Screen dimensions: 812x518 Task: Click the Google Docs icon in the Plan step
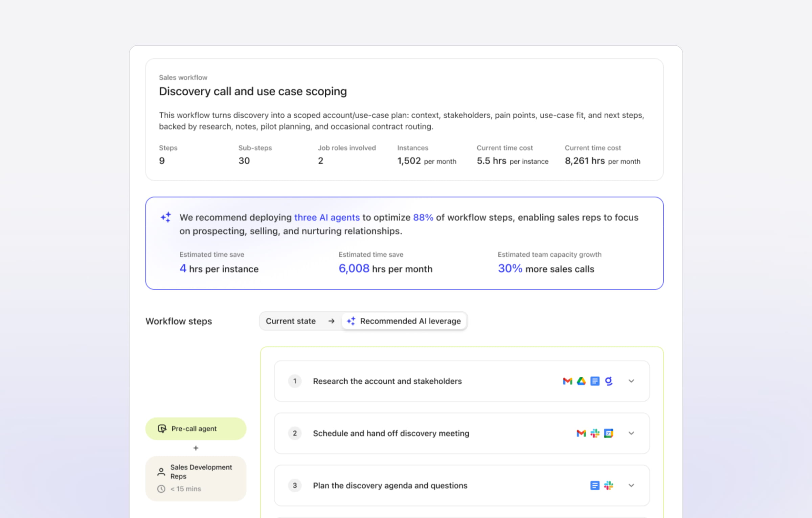pyautogui.click(x=595, y=486)
